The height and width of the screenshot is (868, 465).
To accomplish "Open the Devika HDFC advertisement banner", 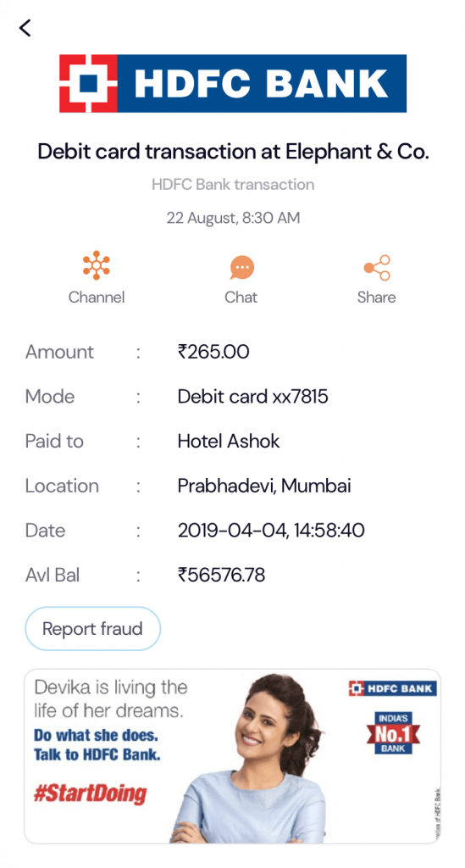I will (232, 756).
